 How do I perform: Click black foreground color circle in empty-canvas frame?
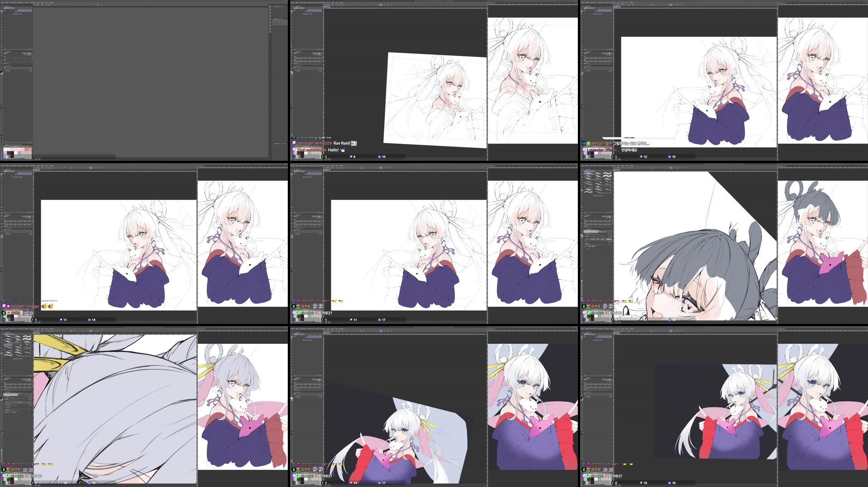(x=1, y=72)
